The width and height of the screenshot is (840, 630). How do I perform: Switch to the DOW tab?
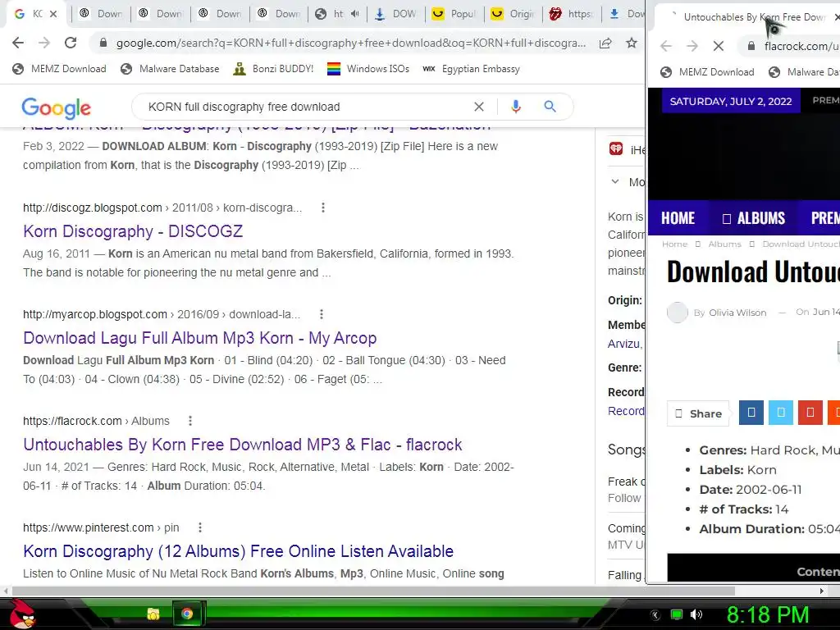tap(396, 14)
